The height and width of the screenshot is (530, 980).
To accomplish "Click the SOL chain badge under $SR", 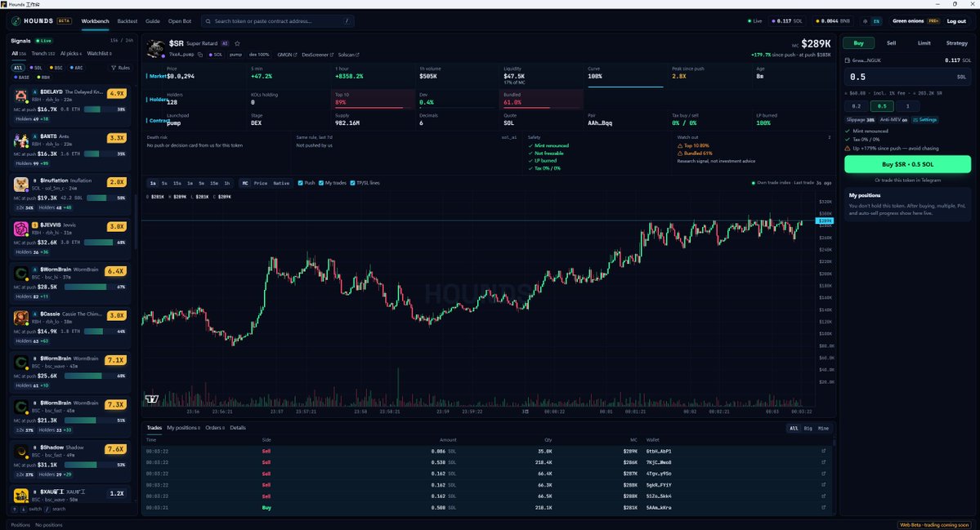I will (215, 55).
